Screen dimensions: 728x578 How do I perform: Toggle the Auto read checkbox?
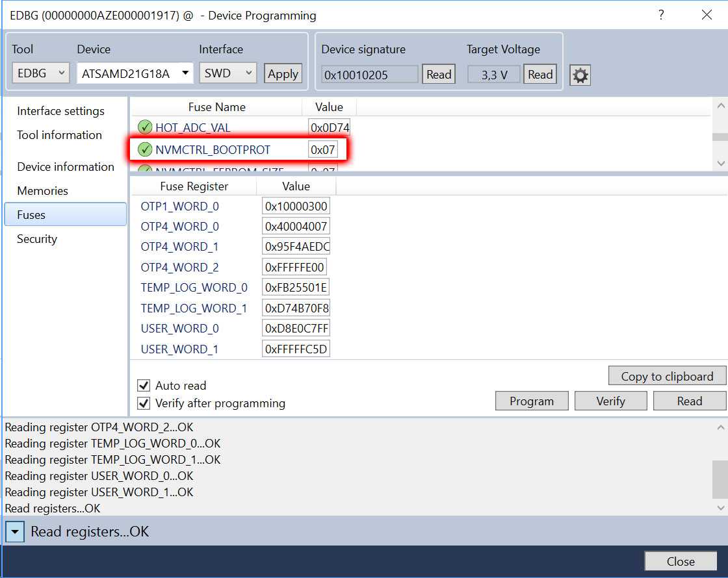(x=144, y=386)
